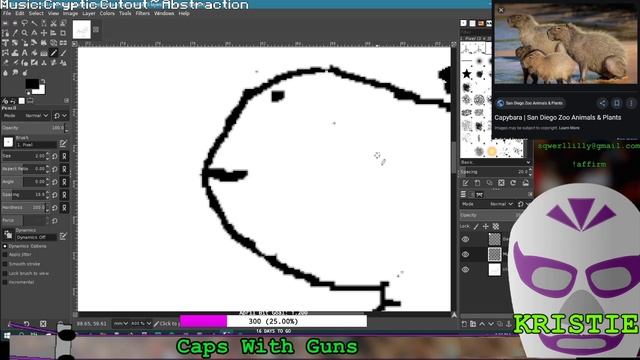Open the Colors menu
The height and width of the screenshot is (360, 640).
pyautogui.click(x=107, y=13)
